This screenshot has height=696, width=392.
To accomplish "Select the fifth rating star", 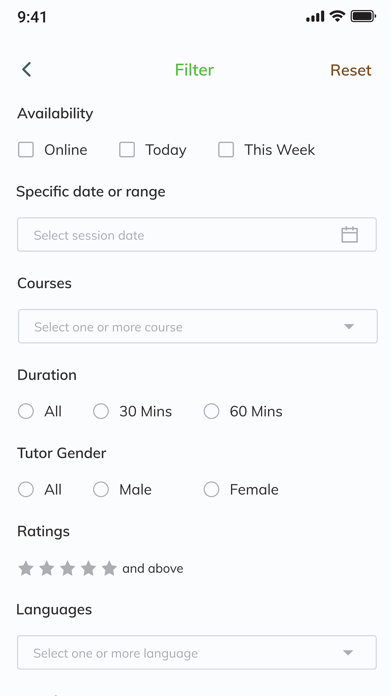I will pyautogui.click(x=109, y=568).
